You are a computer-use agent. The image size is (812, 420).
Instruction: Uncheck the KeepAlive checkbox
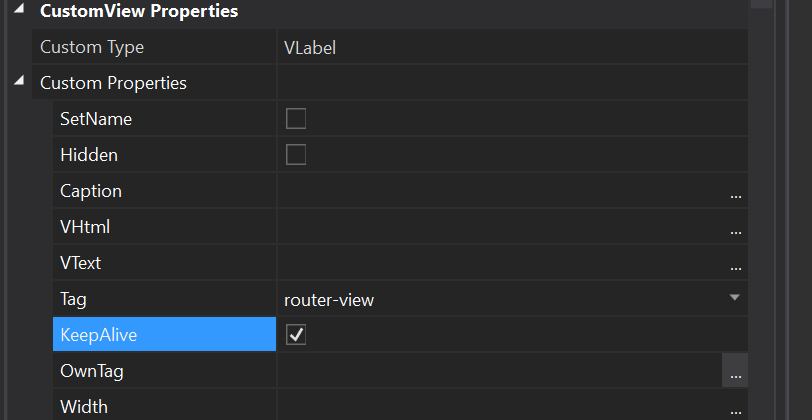[x=296, y=335]
